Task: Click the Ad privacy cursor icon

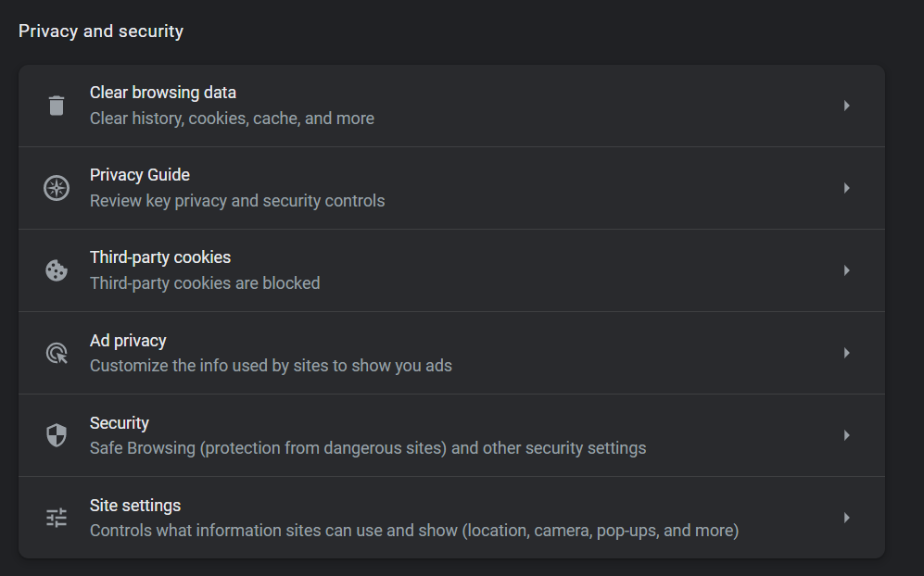Action: [x=57, y=353]
